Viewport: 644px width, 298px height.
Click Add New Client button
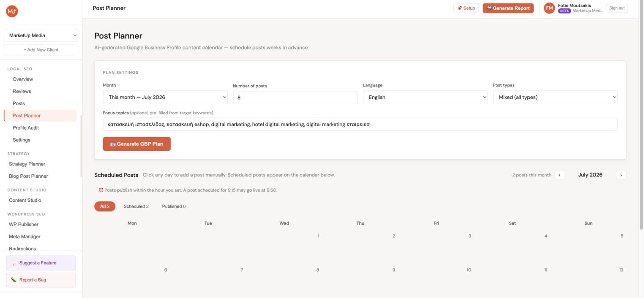[x=41, y=50]
